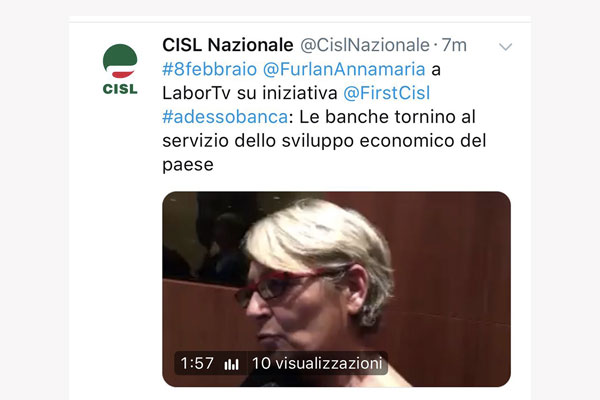Go to the @FirstCisl mention
Image resolution: width=600 pixels, height=400 pixels.
(x=386, y=93)
